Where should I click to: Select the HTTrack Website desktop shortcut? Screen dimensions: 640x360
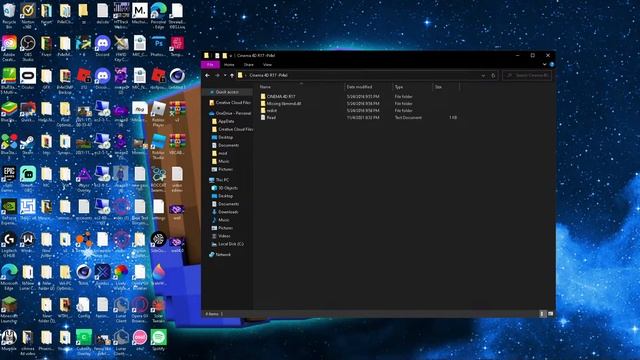click(121, 16)
